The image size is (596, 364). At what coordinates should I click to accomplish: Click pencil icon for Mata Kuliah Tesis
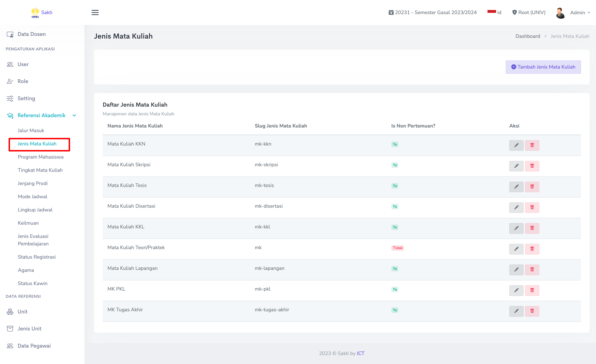tap(516, 187)
